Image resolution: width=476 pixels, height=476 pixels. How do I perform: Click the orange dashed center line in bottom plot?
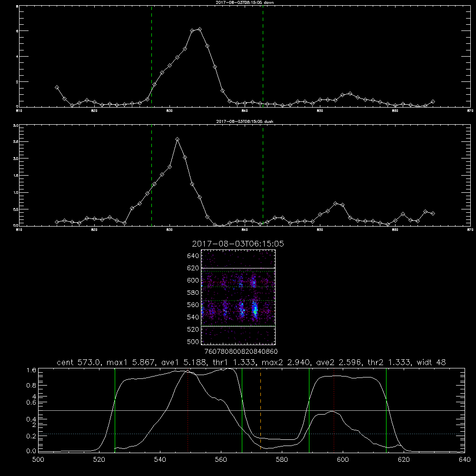260,409
